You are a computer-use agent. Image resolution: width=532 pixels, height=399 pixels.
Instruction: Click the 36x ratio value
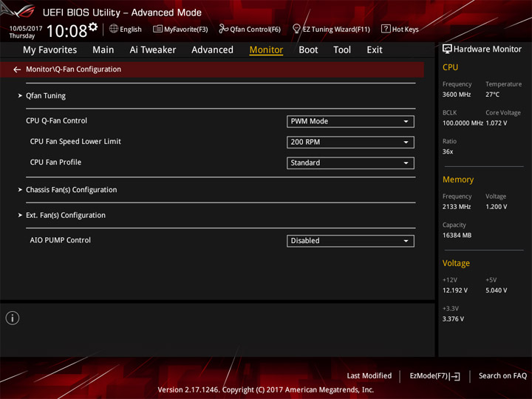(448, 151)
